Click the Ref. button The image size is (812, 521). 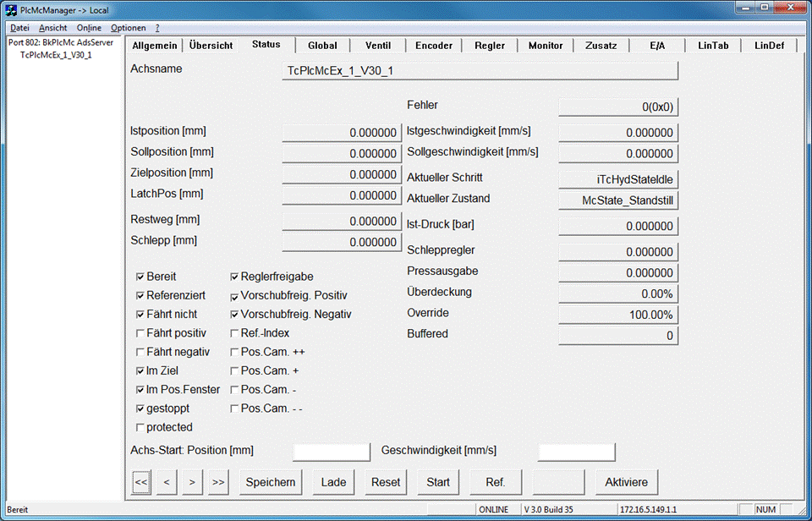pos(496,482)
